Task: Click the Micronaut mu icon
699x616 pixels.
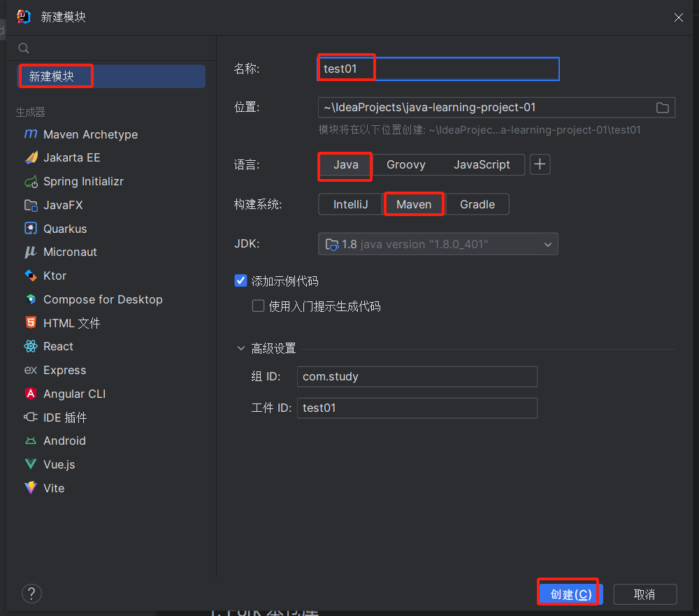Action: [31, 252]
